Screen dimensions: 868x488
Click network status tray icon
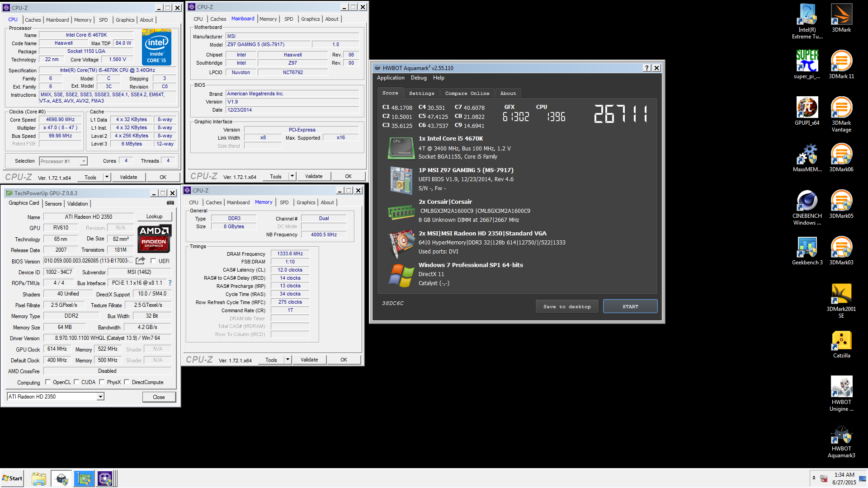pos(824,479)
